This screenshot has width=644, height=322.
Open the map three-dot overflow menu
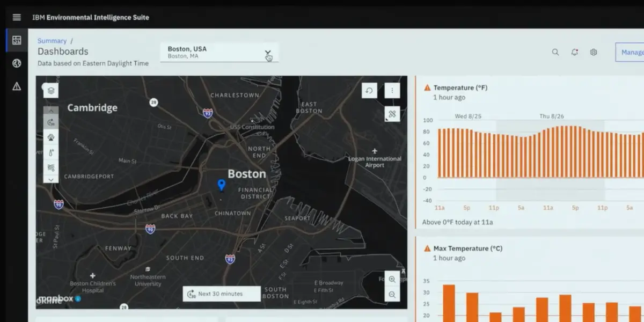pos(392,91)
